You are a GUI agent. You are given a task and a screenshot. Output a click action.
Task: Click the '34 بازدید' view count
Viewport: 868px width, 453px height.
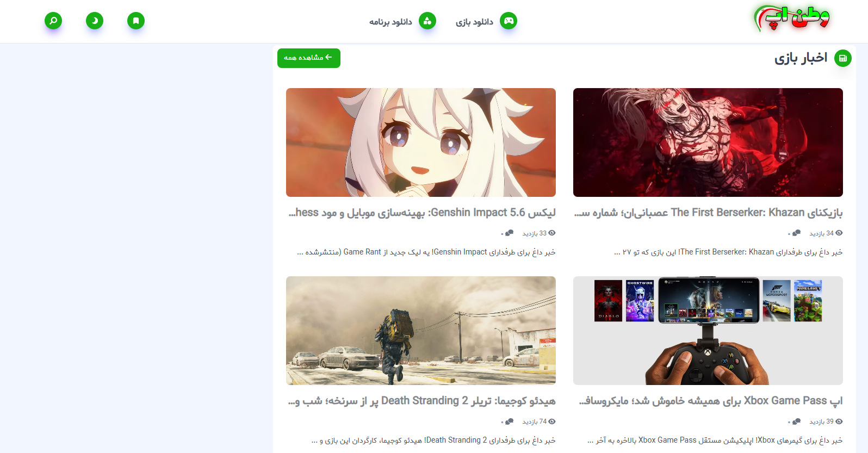point(822,233)
